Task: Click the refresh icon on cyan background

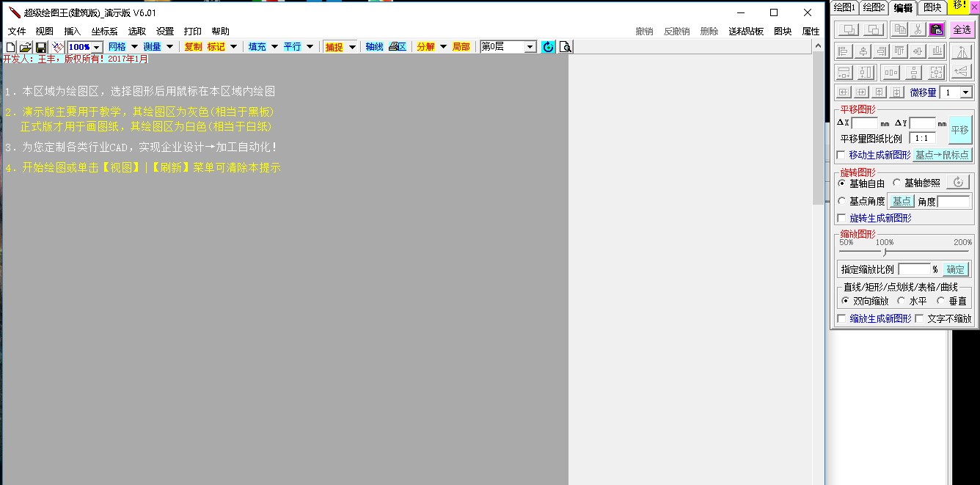Action: coord(548,47)
